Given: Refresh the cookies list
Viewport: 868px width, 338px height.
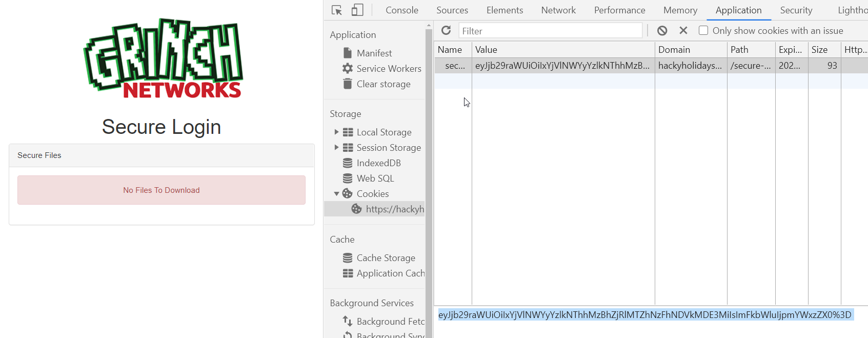Looking at the screenshot, I should click(x=446, y=31).
